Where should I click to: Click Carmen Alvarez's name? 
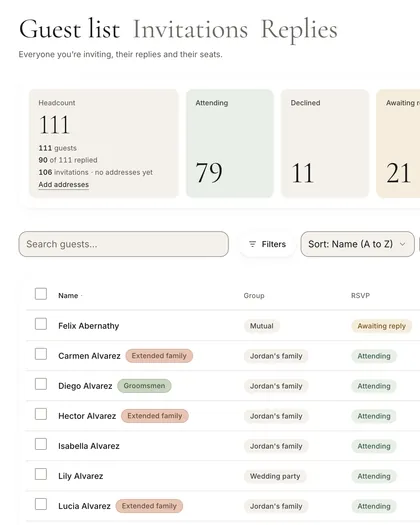(x=89, y=356)
